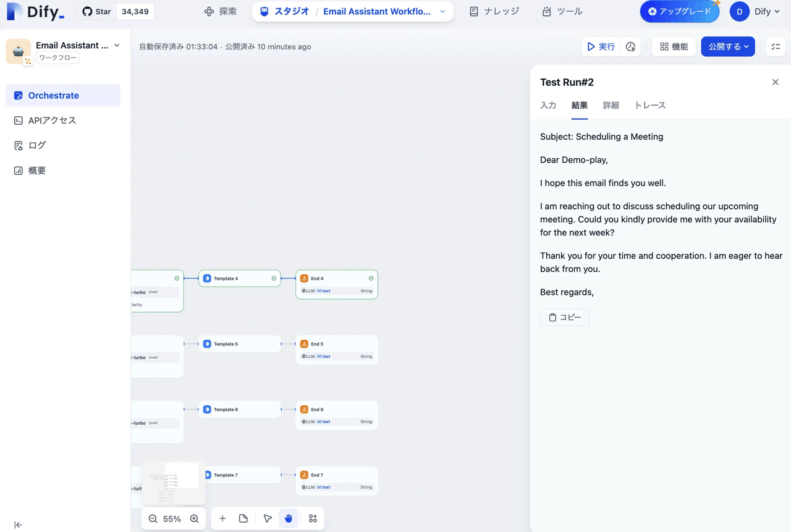Image resolution: width=791 pixels, height=532 pixels.
Task: Click the Template 4 node icon
Action: (x=207, y=278)
